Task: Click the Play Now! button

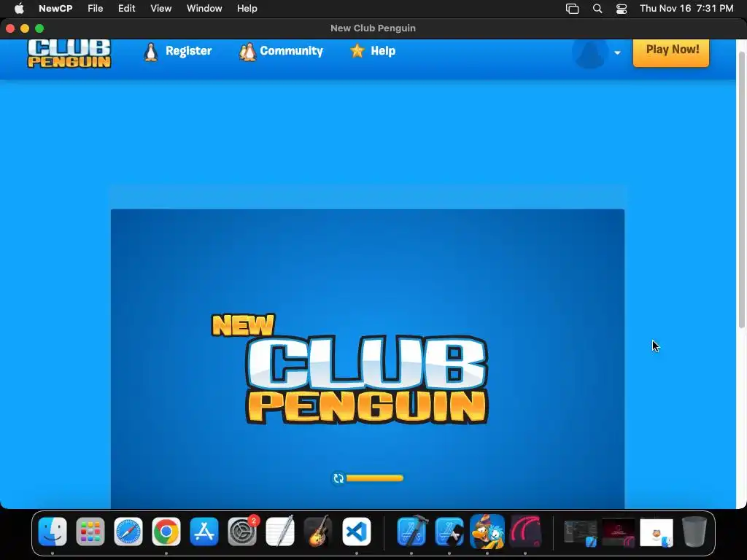Action: click(x=671, y=52)
